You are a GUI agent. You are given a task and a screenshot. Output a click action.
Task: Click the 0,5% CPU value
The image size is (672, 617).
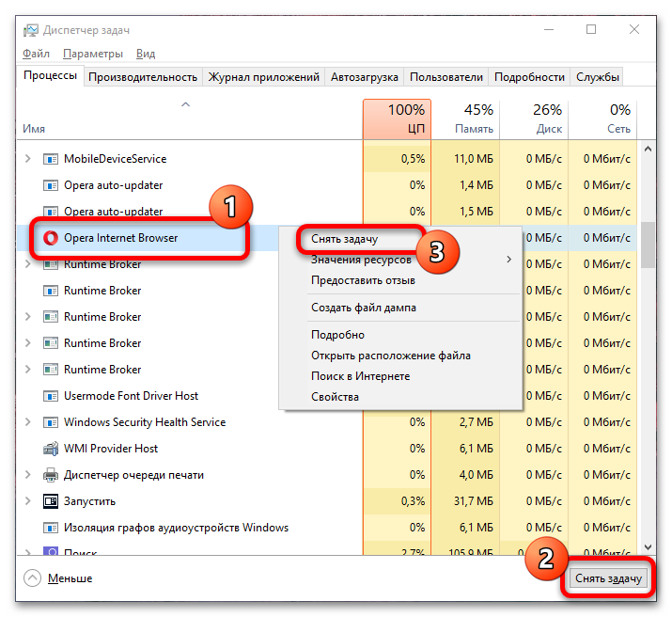tap(414, 159)
